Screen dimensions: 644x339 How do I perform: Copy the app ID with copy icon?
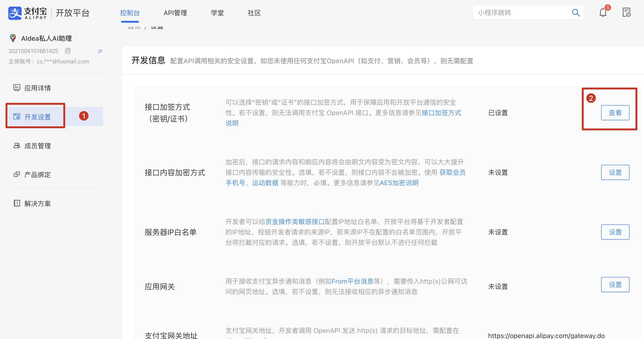tap(67, 51)
